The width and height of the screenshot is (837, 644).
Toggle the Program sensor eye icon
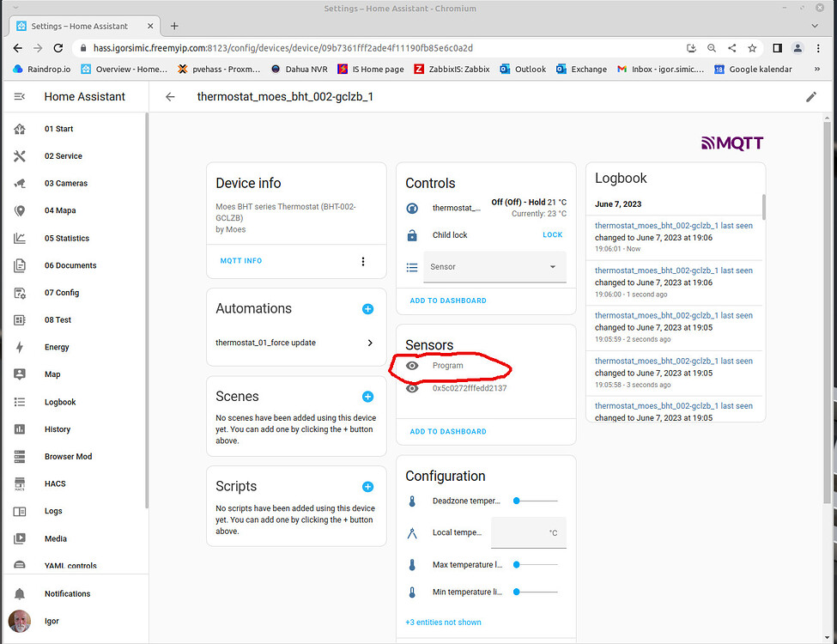coord(412,366)
